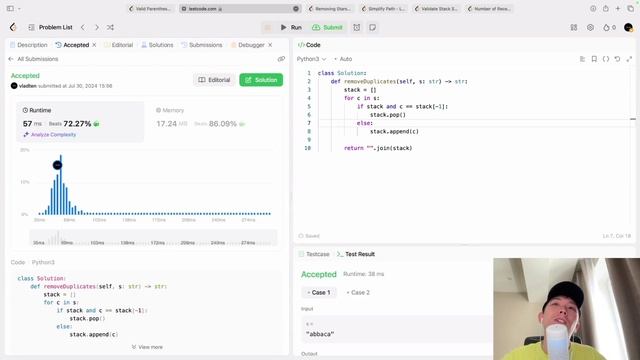Click the Saved status indicator
Viewport: 640px width, 360px height.
point(309,236)
